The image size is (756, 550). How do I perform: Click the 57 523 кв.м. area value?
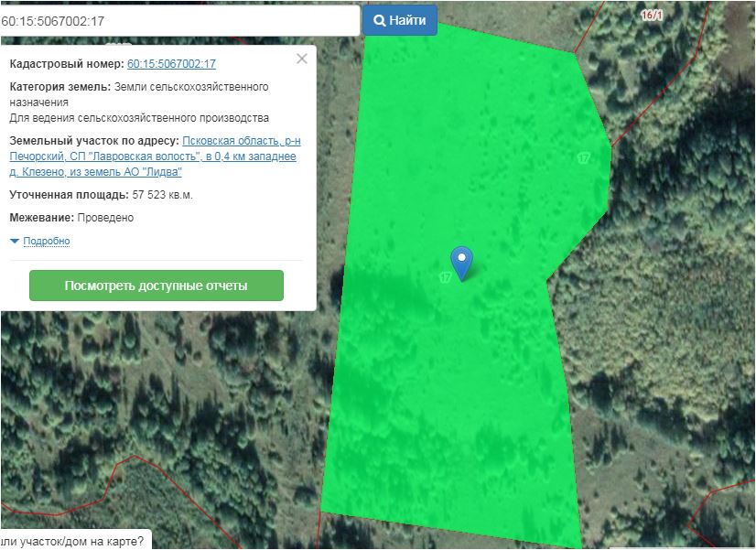click(163, 195)
